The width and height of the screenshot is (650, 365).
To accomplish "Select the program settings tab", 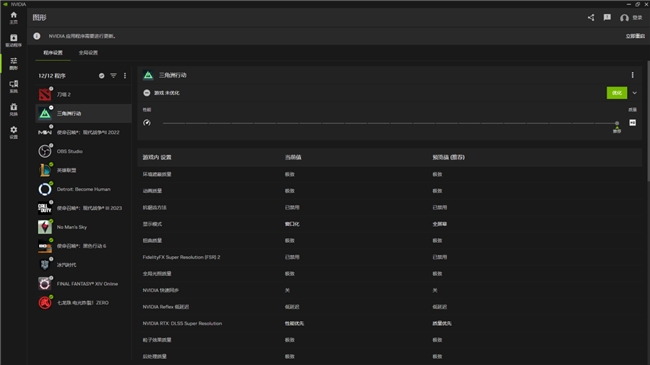I will tap(53, 53).
